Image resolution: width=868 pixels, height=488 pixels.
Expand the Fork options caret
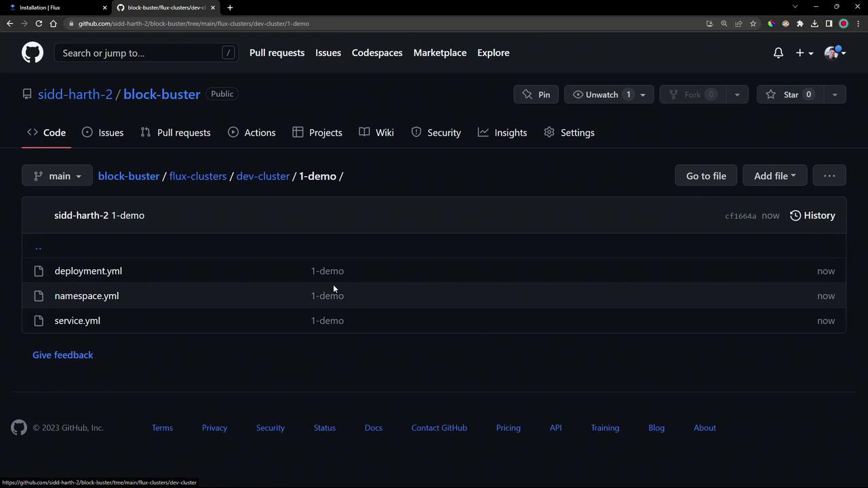[737, 94]
